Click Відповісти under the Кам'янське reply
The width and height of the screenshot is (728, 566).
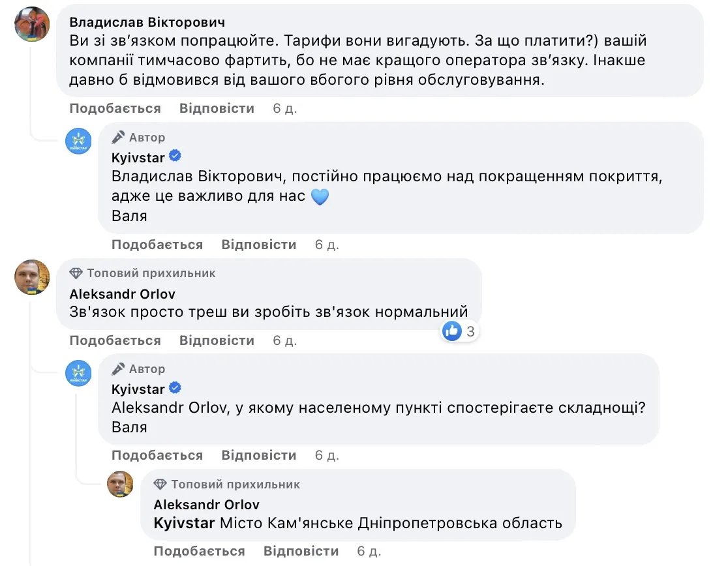click(301, 551)
